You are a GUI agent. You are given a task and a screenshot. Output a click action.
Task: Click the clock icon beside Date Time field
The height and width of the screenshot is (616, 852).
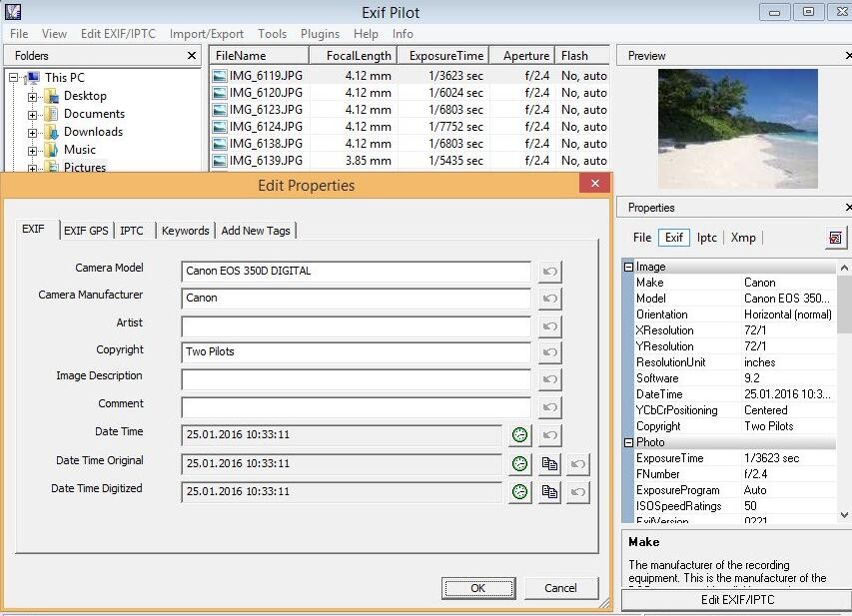click(x=519, y=435)
